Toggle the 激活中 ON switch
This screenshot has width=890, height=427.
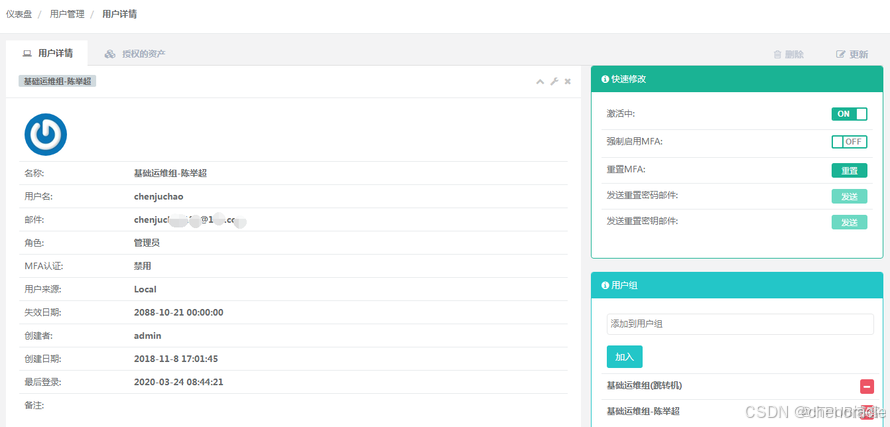849,114
